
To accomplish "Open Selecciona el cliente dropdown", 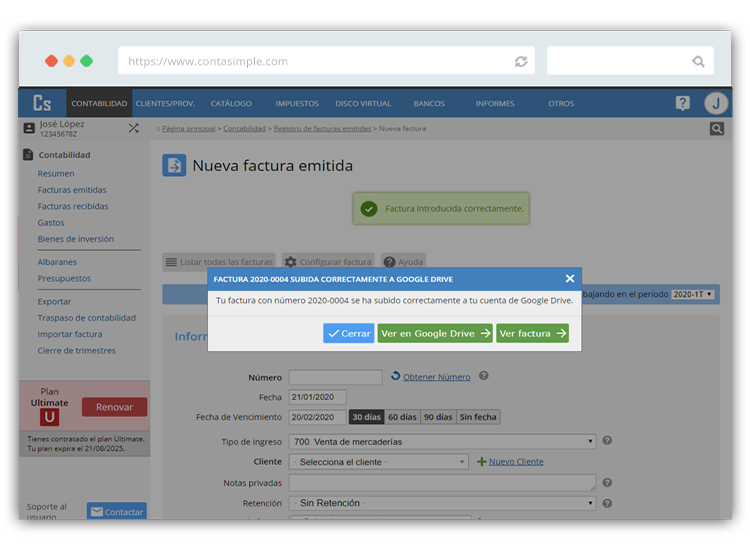I will pyautogui.click(x=379, y=462).
